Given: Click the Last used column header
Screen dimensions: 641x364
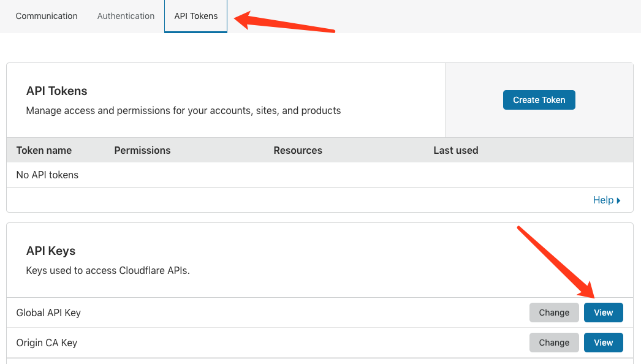Looking at the screenshot, I should (x=455, y=150).
